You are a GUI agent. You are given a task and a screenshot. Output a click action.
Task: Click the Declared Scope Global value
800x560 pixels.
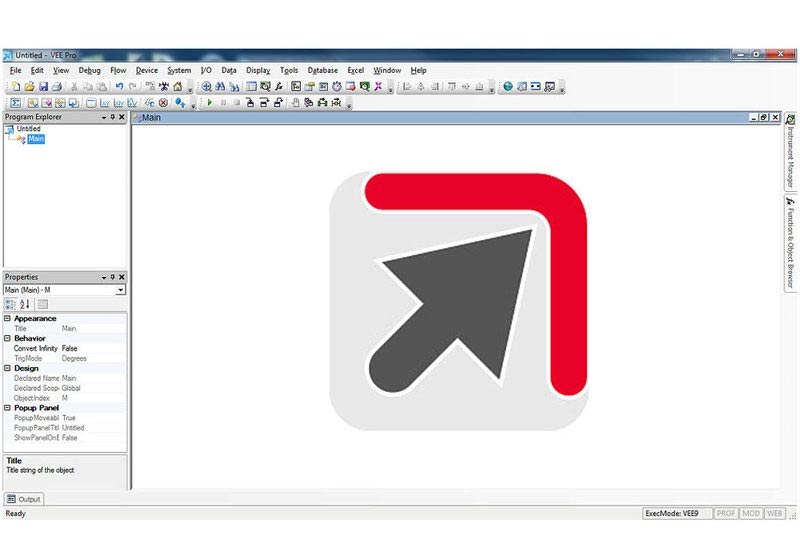(92, 388)
